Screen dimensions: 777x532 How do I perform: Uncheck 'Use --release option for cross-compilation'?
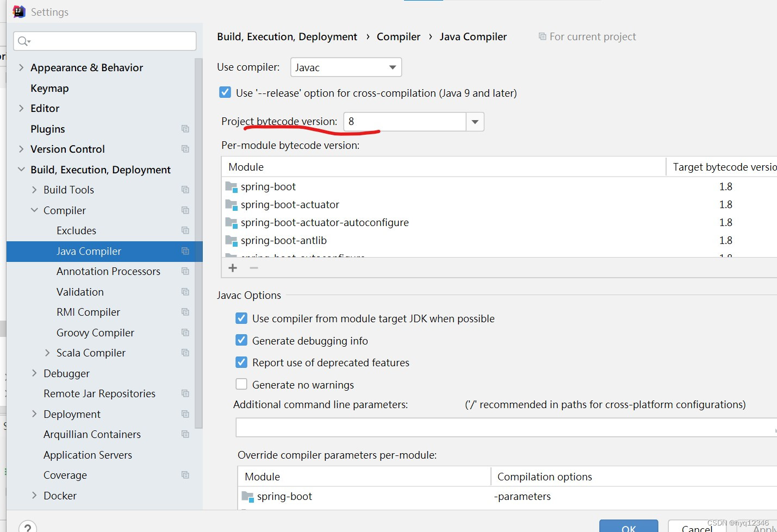225,92
